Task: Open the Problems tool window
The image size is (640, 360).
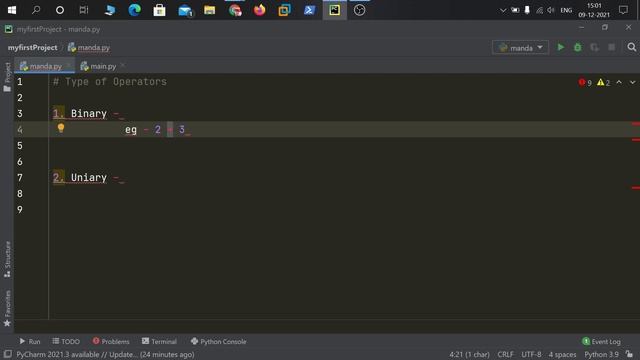Action: click(111, 341)
